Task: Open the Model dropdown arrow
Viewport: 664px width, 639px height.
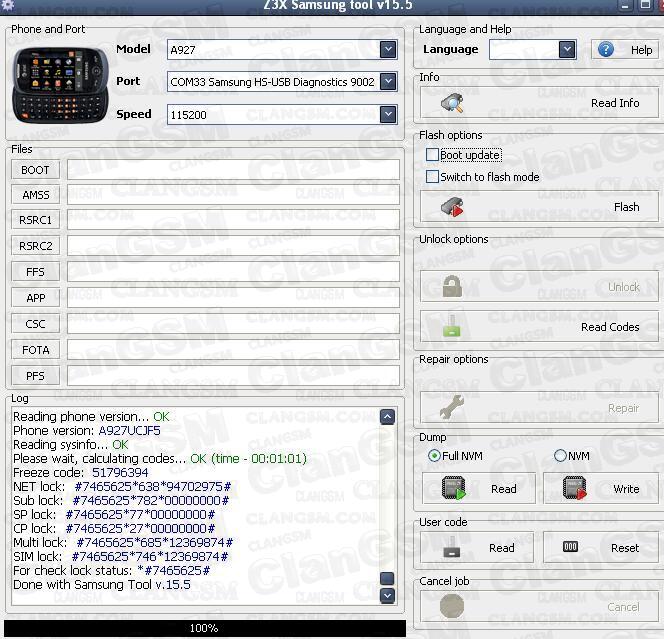Action: (388, 49)
